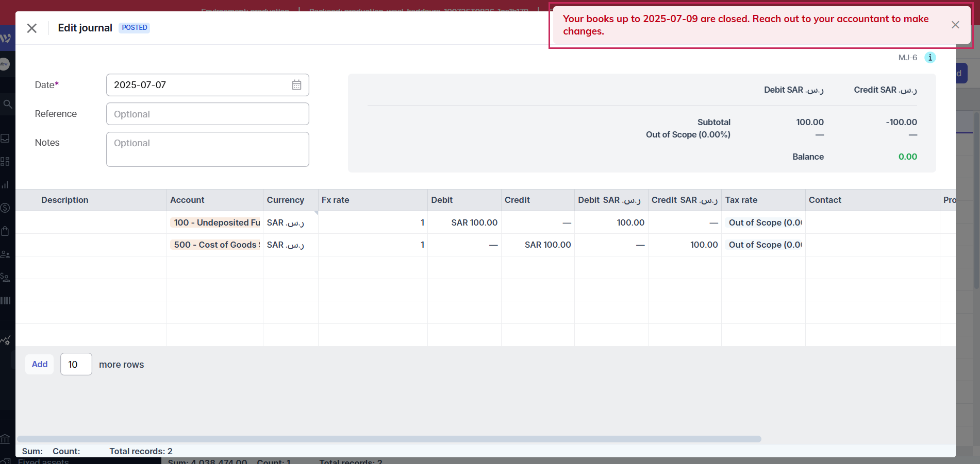Open the calendar date picker icon

[x=296, y=85]
